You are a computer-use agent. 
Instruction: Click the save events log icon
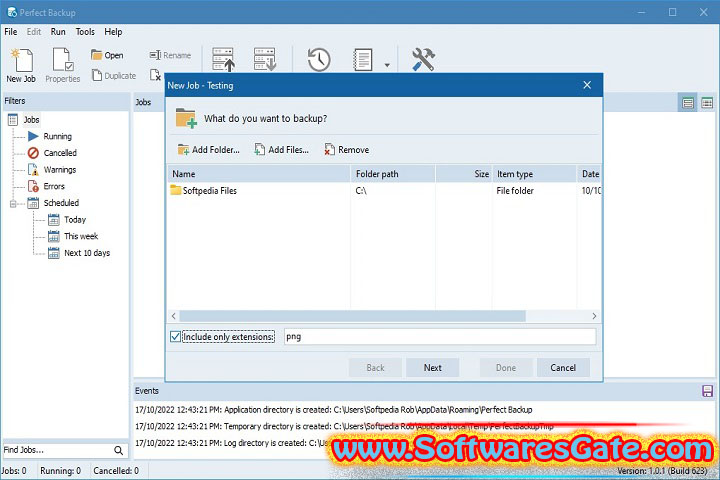pos(707,391)
